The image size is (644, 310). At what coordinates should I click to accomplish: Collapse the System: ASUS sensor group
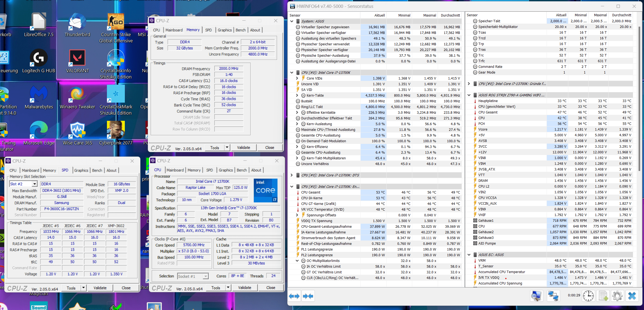[292, 21]
